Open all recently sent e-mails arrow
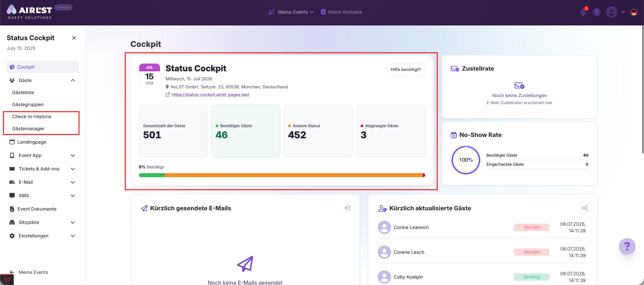The height and width of the screenshot is (285, 644). click(346, 208)
